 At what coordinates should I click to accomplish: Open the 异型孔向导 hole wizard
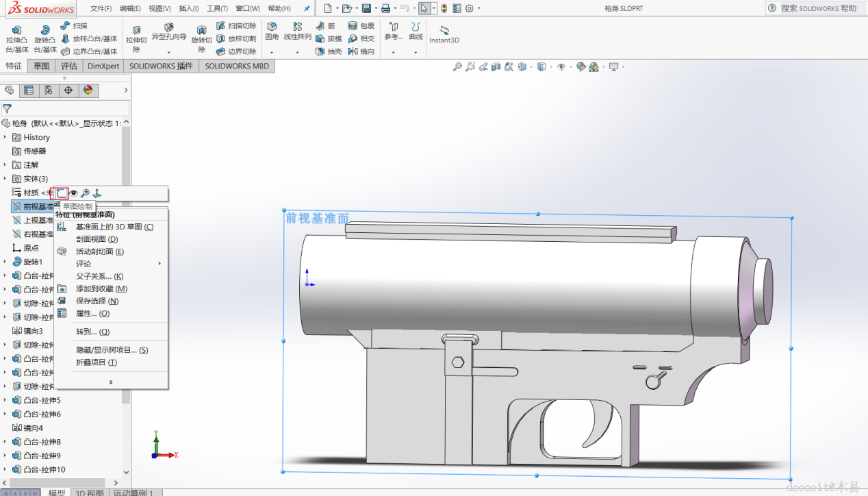pos(169,32)
